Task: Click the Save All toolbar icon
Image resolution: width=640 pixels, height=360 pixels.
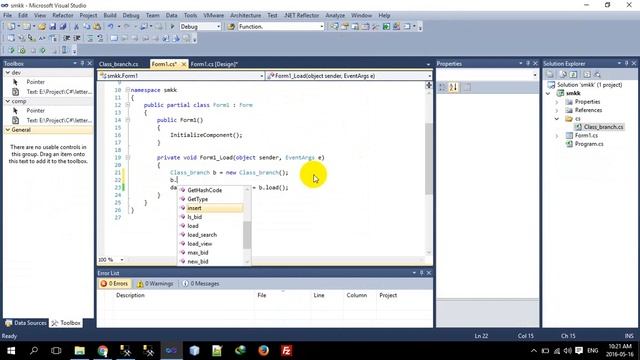Action: click(x=63, y=27)
